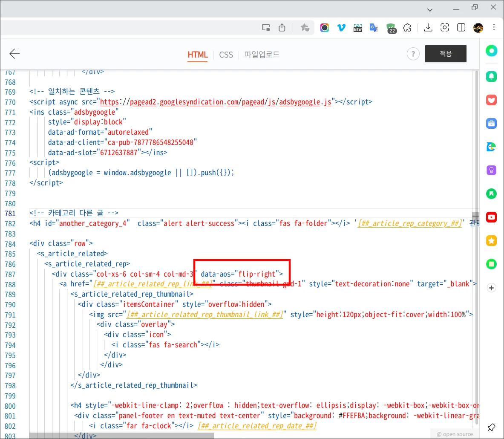Image resolution: width=504 pixels, height=439 pixels.
Task: Open the purple lightbulb sidebar icon
Action: [492, 170]
